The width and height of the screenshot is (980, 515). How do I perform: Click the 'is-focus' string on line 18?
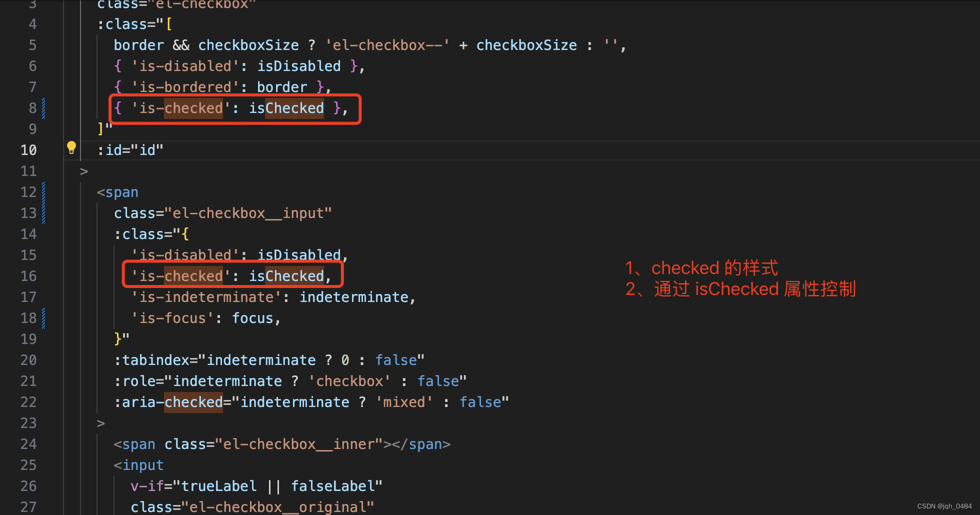171,317
